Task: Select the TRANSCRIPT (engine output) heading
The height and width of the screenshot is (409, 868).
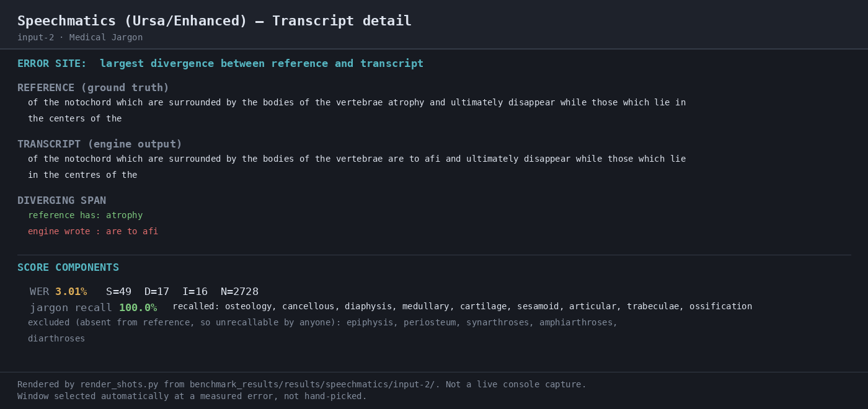Action: (x=100, y=144)
